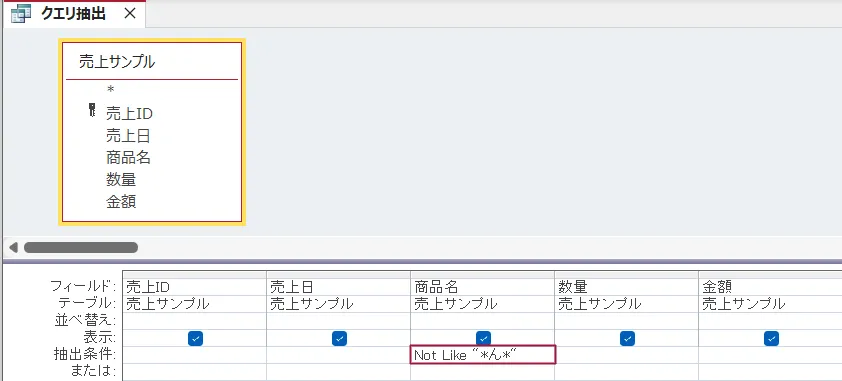Click the 抽出条件 row label
The width and height of the screenshot is (842, 381).
coord(85,355)
